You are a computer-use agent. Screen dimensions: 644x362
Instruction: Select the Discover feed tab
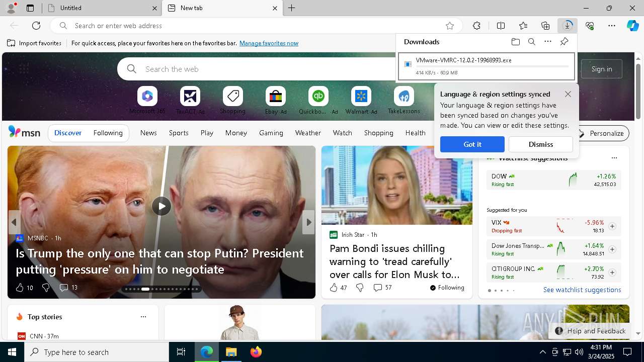click(x=68, y=133)
